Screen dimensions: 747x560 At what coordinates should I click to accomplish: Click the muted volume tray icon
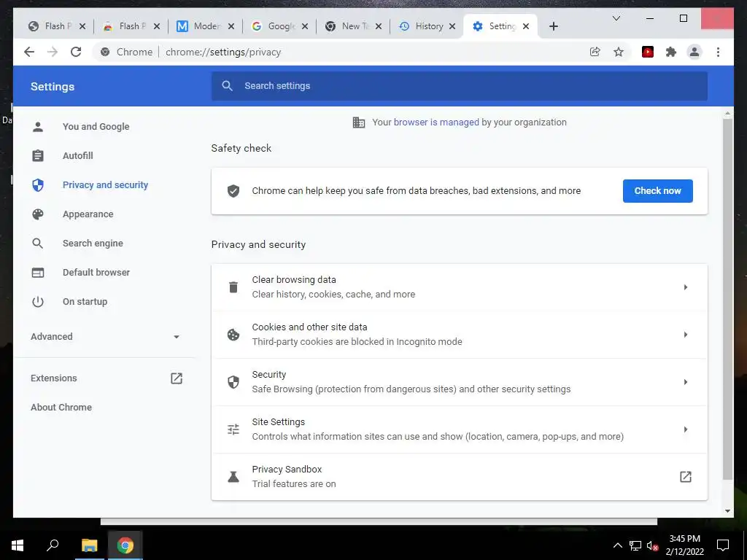652,545
